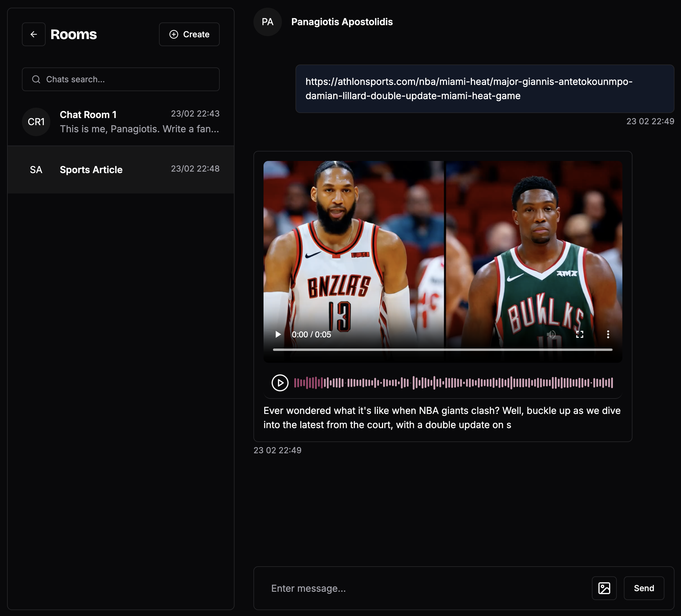Click the CR1 room avatar

click(36, 122)
